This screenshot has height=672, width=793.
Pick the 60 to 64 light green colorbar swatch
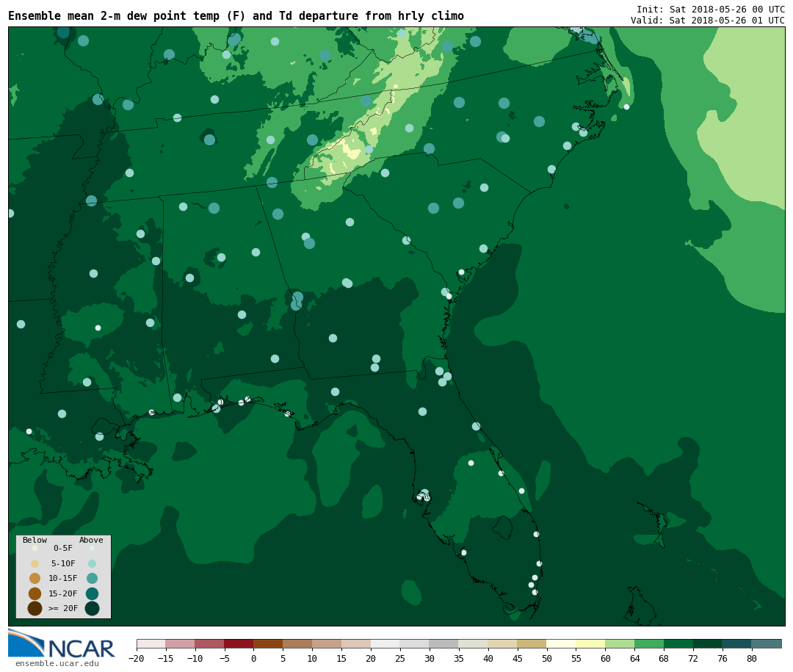point(620,644)
